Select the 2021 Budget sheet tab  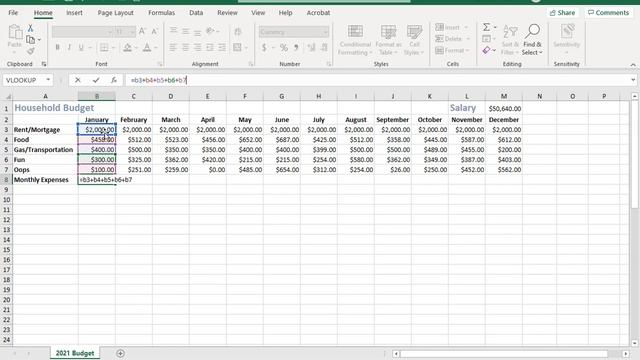(75, 353)
